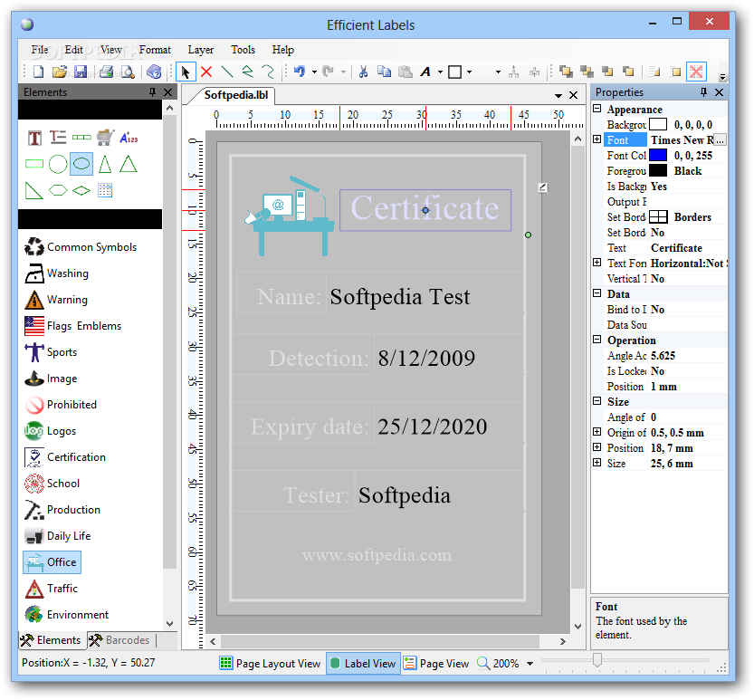The image size is (754, 700).
Task: Select the Ellipse shape element
Action: [81, 164]
